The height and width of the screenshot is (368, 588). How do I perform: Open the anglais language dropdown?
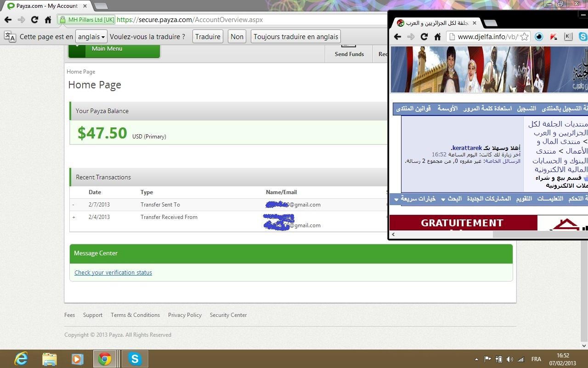coord(91,37)
